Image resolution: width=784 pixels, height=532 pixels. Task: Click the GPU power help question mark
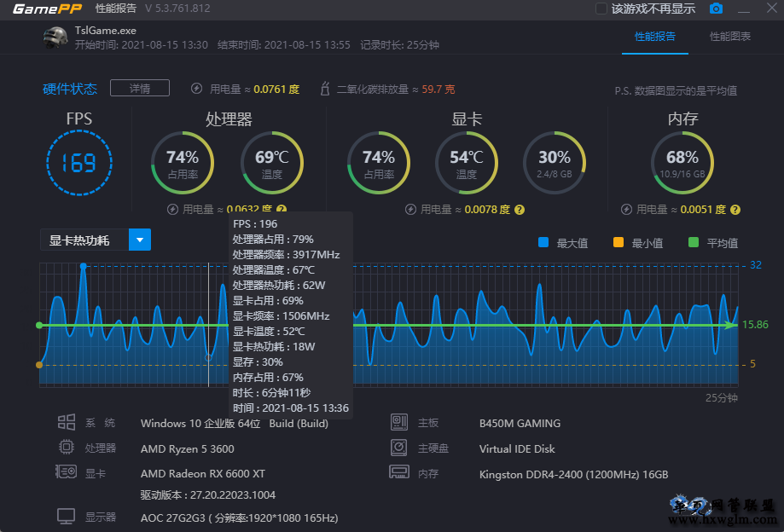(x=520, y=210)
